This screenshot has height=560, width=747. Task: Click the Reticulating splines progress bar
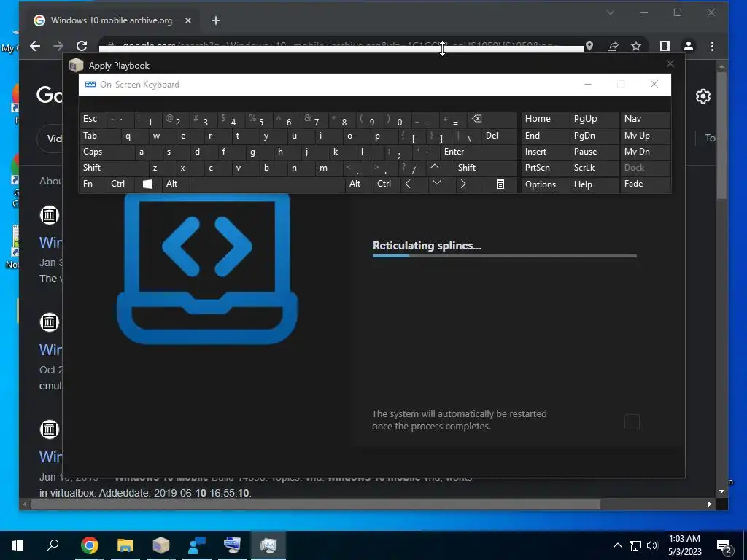[505, 256]
